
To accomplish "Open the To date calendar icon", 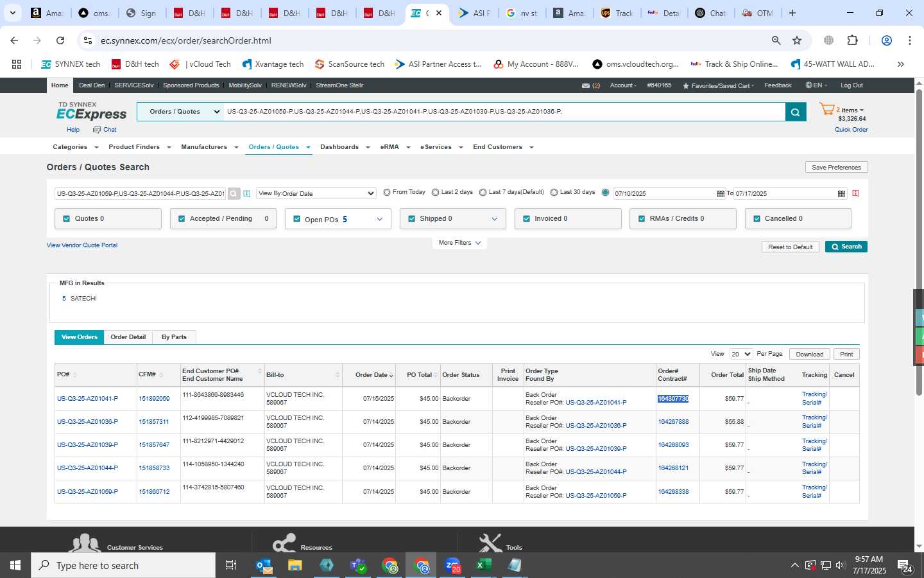I will click(x=841, y=193).
